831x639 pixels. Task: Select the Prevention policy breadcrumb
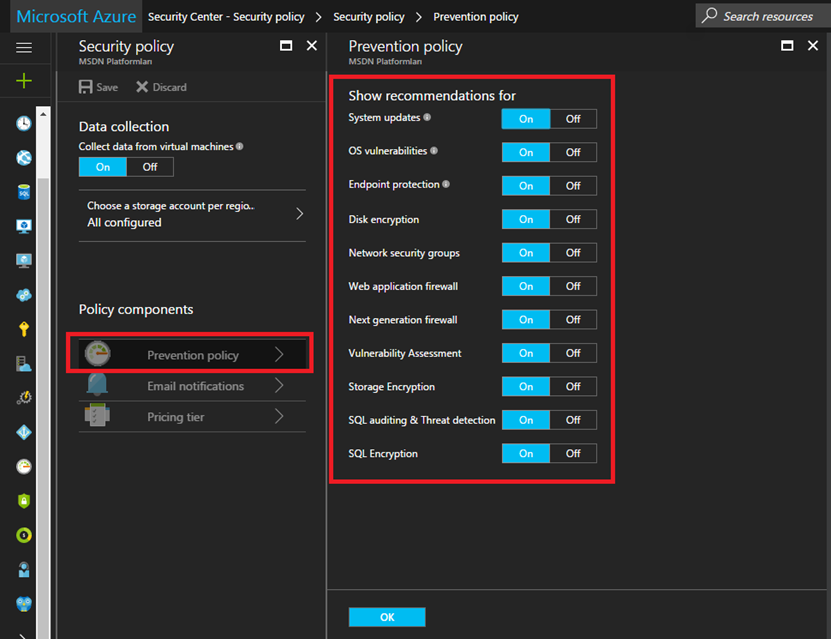(476, 17)
